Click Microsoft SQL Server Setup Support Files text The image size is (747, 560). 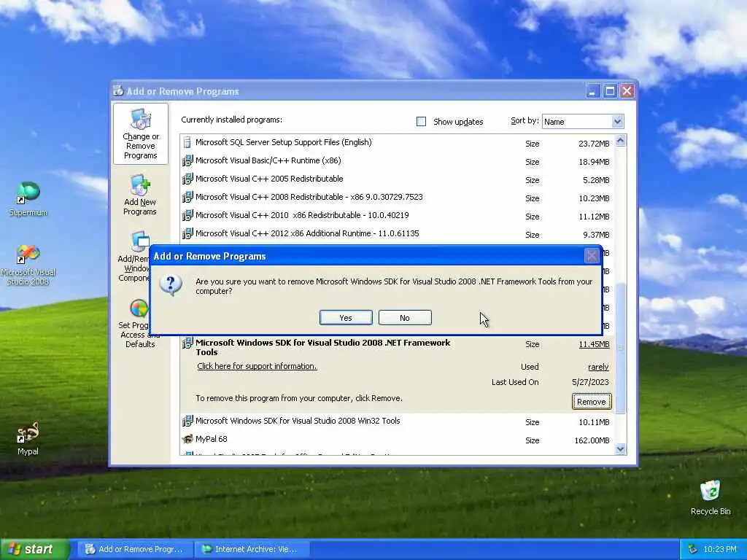(x=284, y=142)
